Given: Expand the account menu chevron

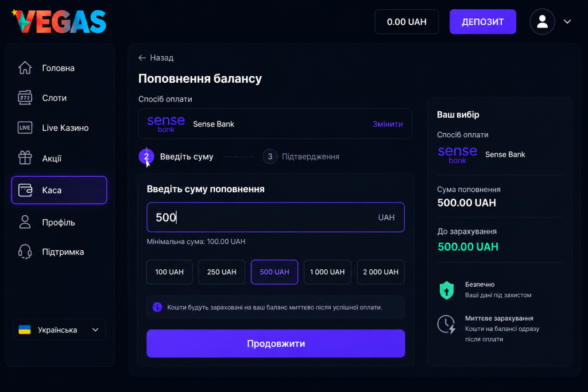Looking at the screenshot, I should point(567,22).
